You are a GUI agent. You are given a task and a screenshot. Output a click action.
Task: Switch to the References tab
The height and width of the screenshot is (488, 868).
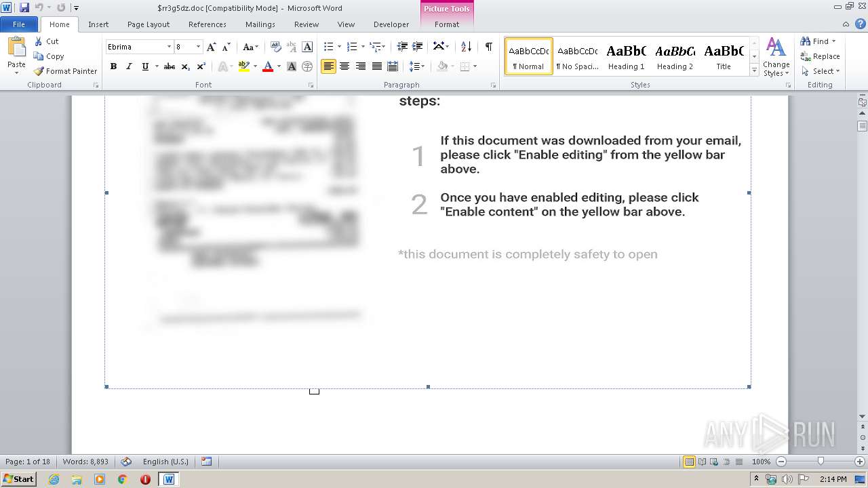pos(208,24)
